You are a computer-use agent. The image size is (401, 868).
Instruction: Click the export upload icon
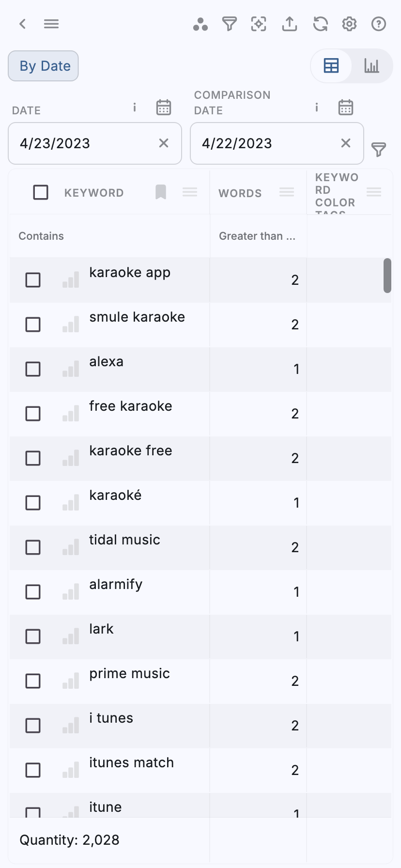[x=290, y=24]
